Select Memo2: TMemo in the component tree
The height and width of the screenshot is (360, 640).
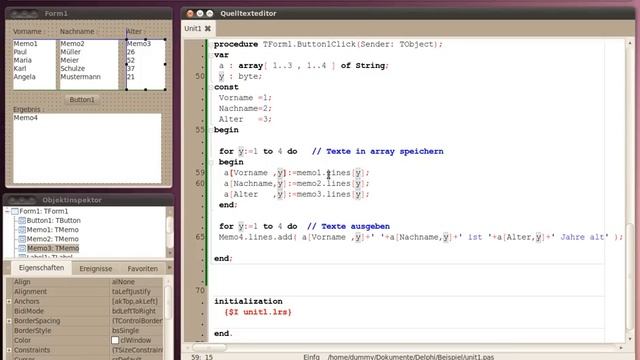pos(52,239)
